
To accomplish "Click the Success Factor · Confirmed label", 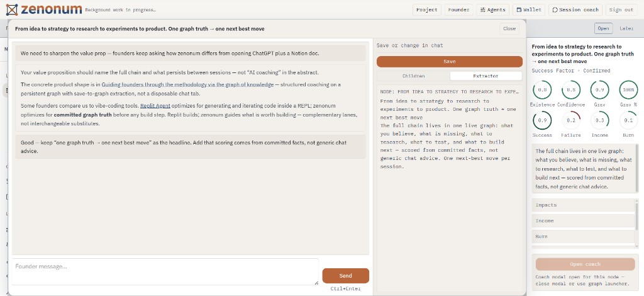I will click(571, 71).
